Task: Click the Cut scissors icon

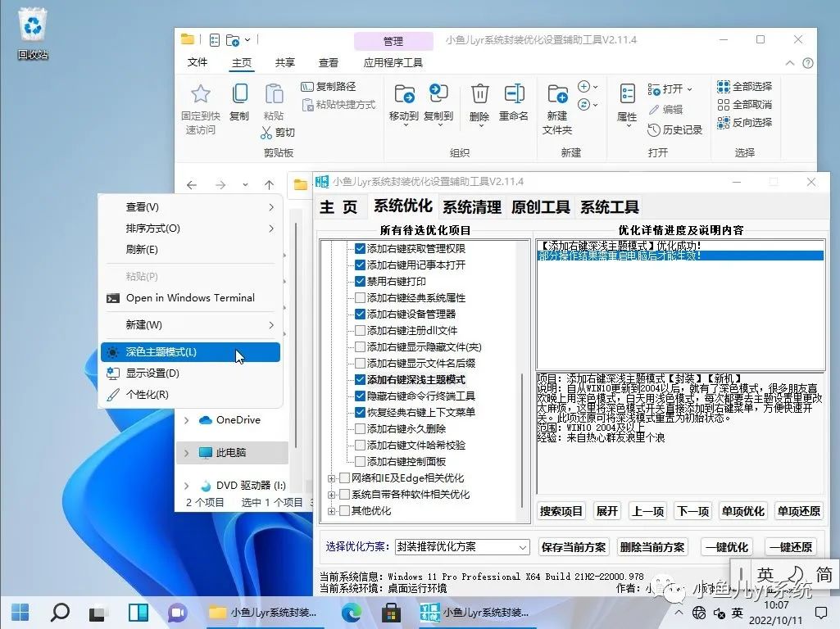Action: (x=266, y=132)
